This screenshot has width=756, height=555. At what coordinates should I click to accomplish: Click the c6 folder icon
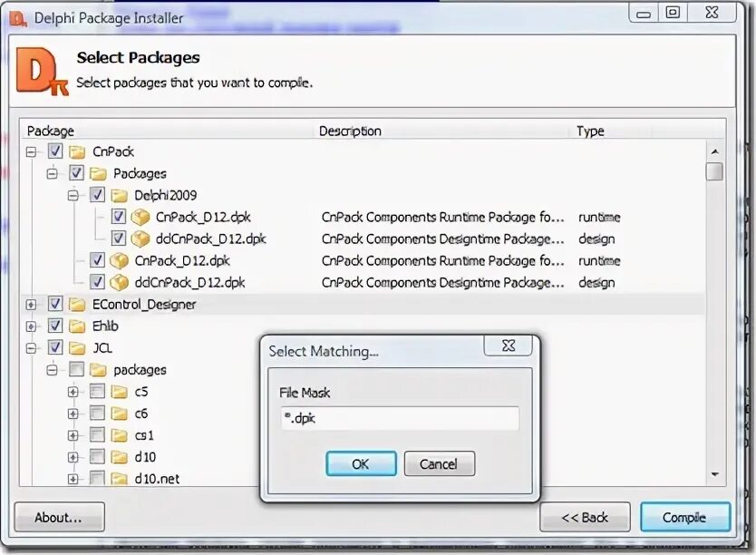point(119,414)
